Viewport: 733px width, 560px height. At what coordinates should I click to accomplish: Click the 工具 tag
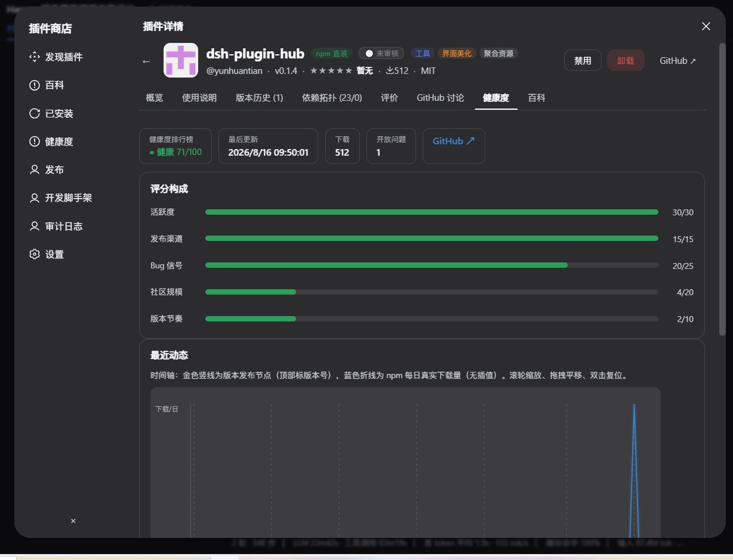[x=423, y=54]
